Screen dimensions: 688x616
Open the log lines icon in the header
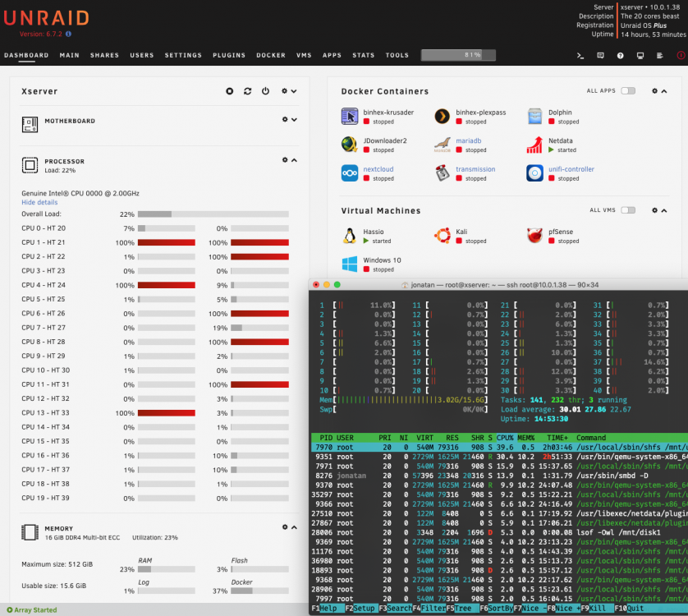click(659, 55)
